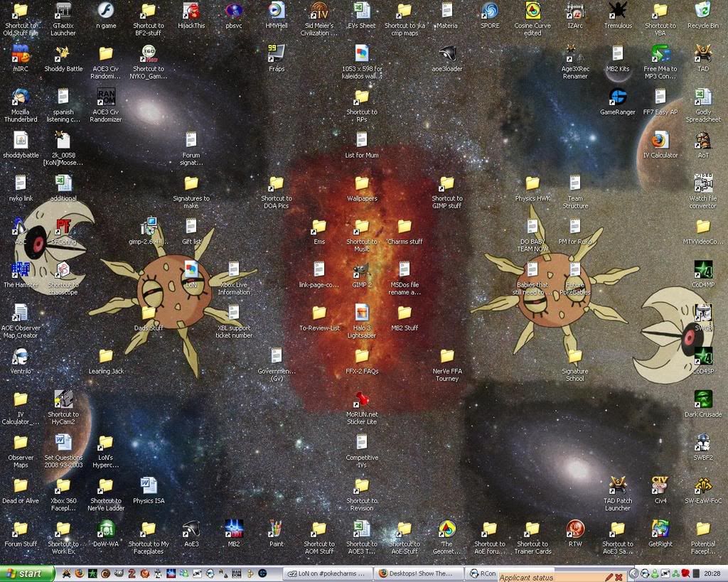This screenshot has width=728, height=582.
Task: Open the EVs Sheet spreadsheet icon
Action: [x=362, y=11]
